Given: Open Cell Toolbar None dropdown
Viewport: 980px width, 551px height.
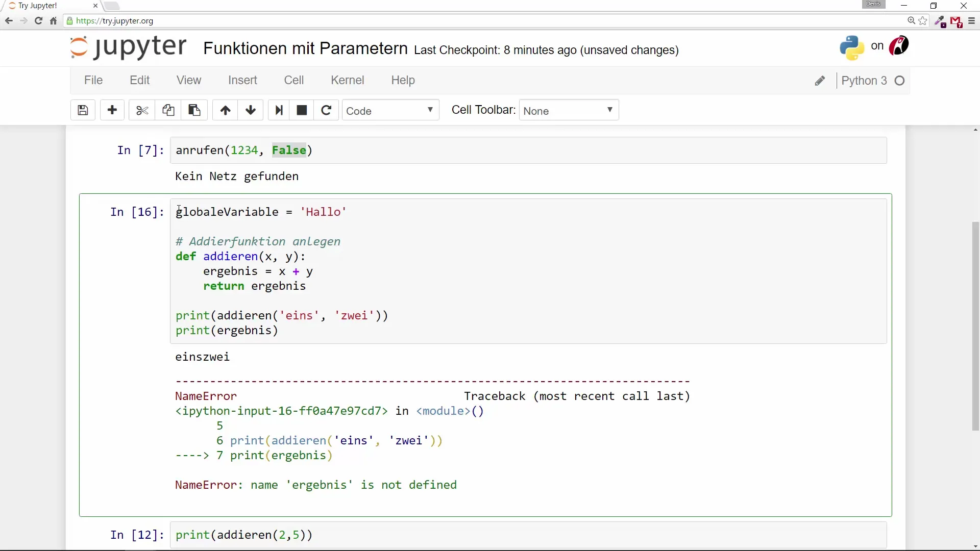Looking at the screenshot, I should (x=569, y=110).
